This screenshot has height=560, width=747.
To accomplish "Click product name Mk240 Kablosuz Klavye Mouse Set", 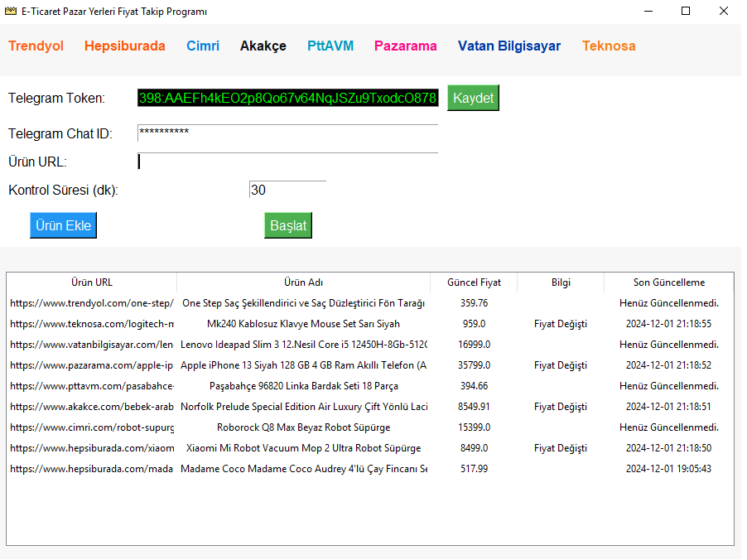I will [303, 324].
